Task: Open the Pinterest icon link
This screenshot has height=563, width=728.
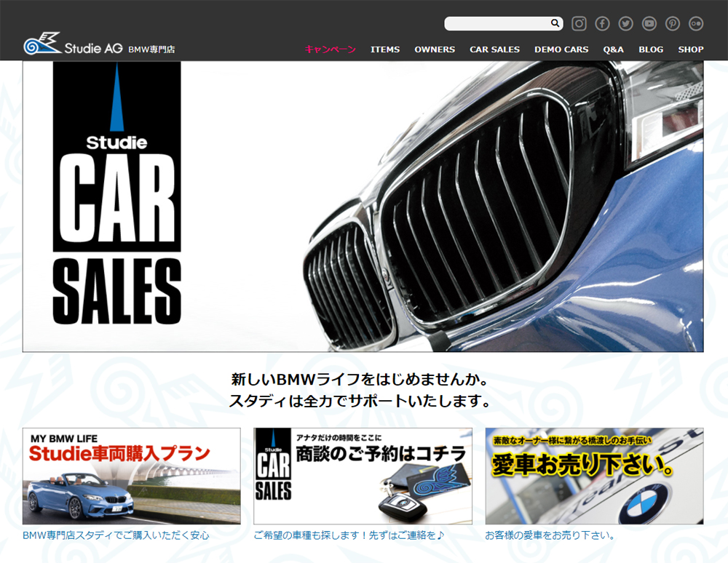Action: tap(672, 24)
